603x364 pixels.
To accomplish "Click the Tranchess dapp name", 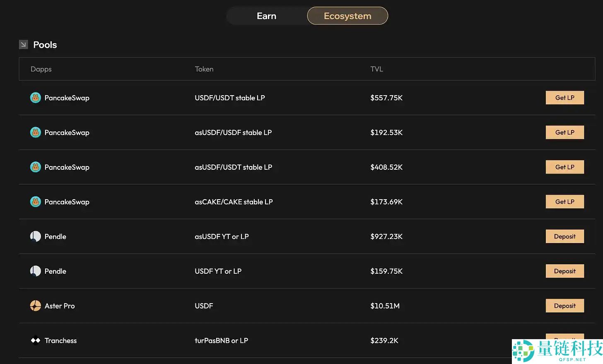I will pyautogui.click(x=60, y=340).
